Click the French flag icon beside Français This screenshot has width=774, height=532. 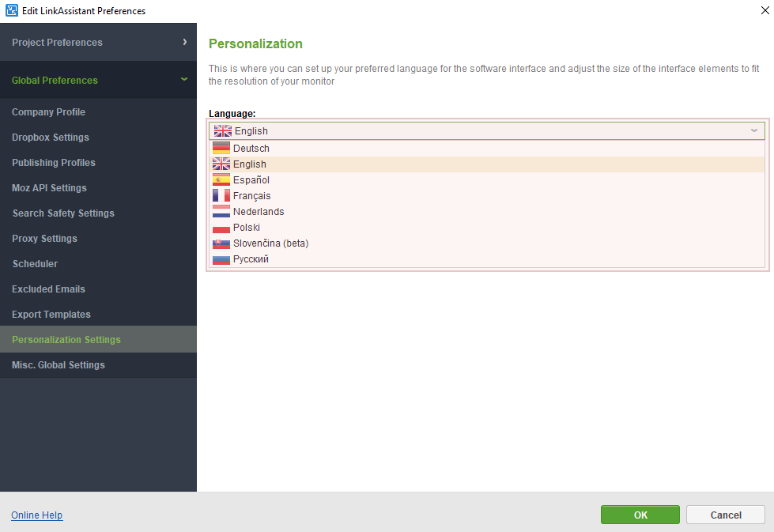coord(221,195)
